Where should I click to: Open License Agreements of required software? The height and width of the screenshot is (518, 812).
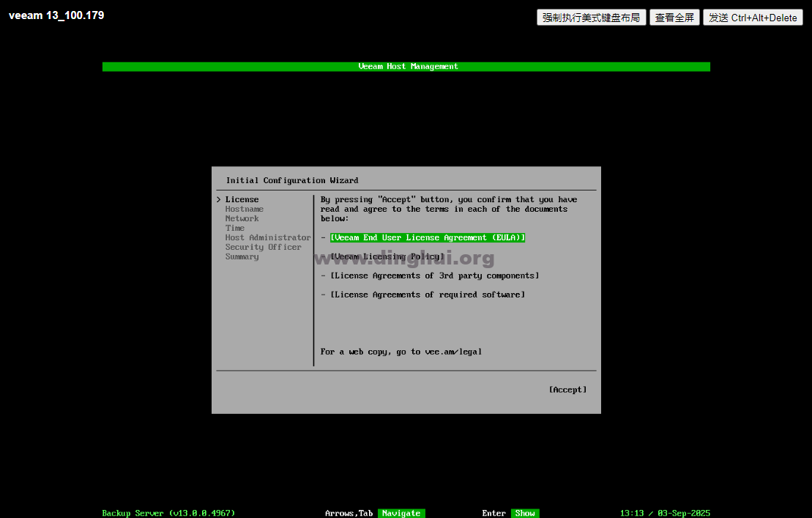point(428,295)
